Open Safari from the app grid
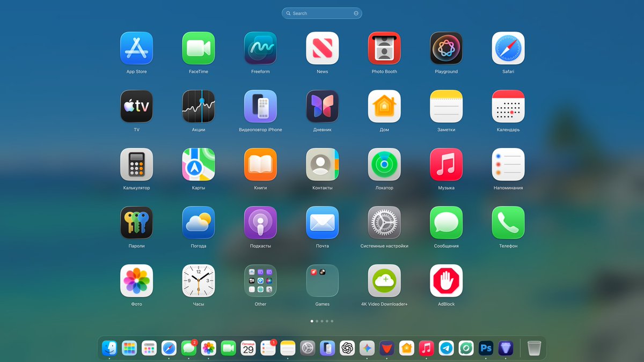This screenshot has height=362, width=644. click(x=508, y=48)
